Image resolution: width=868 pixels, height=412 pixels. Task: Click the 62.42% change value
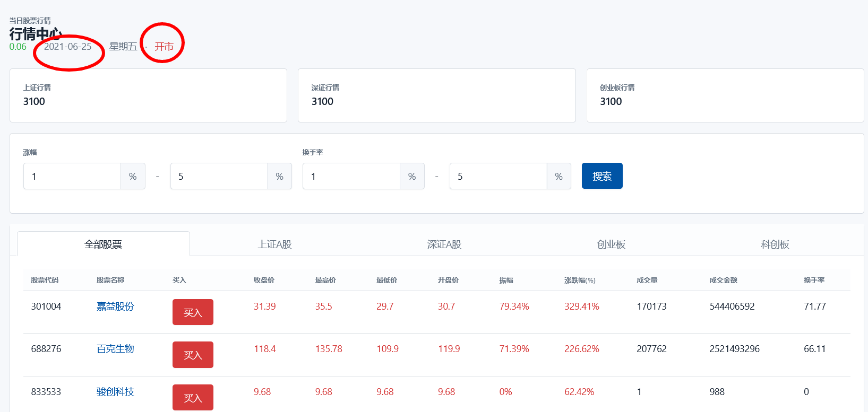click(x=579, y=392)
